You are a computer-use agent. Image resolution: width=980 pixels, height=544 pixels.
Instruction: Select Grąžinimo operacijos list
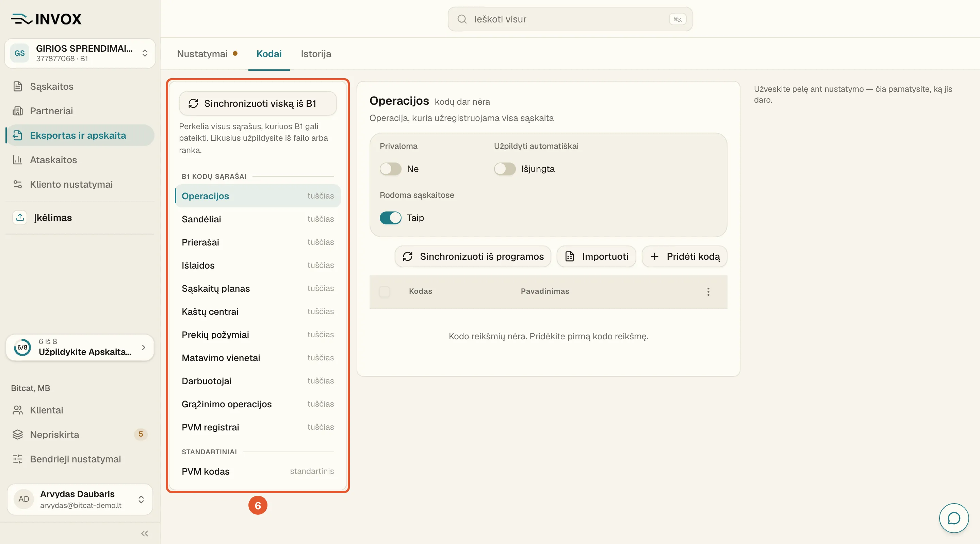click(x=258, y=404)
